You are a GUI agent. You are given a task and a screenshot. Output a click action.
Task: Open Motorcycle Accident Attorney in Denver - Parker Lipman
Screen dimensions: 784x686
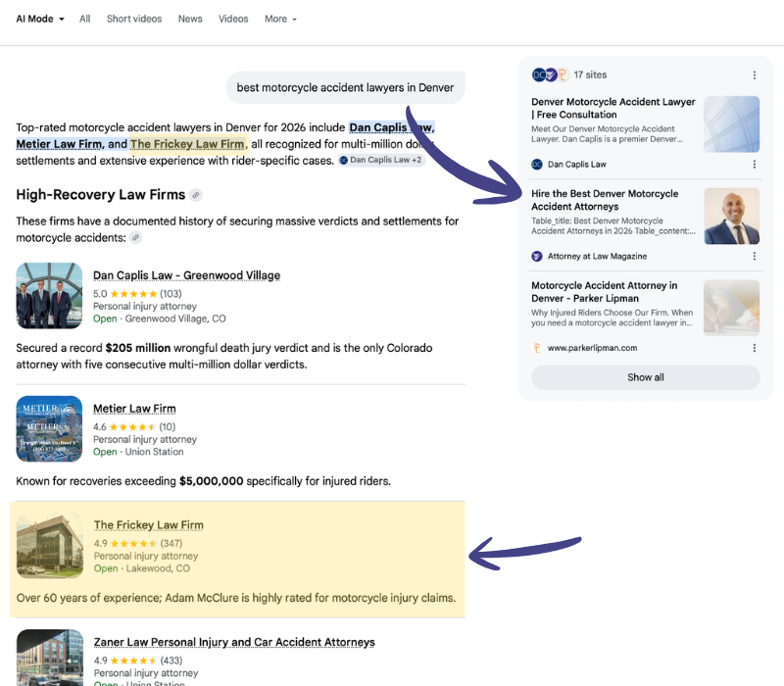point(604,292)
